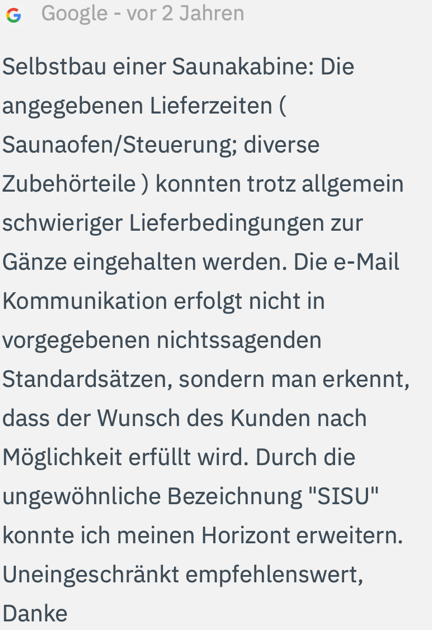Image resolution: width=432 pixels, height=630 pixels.
Task: Click the line "konnte ich meinen Horizont erweitern"
Action: 203,536
